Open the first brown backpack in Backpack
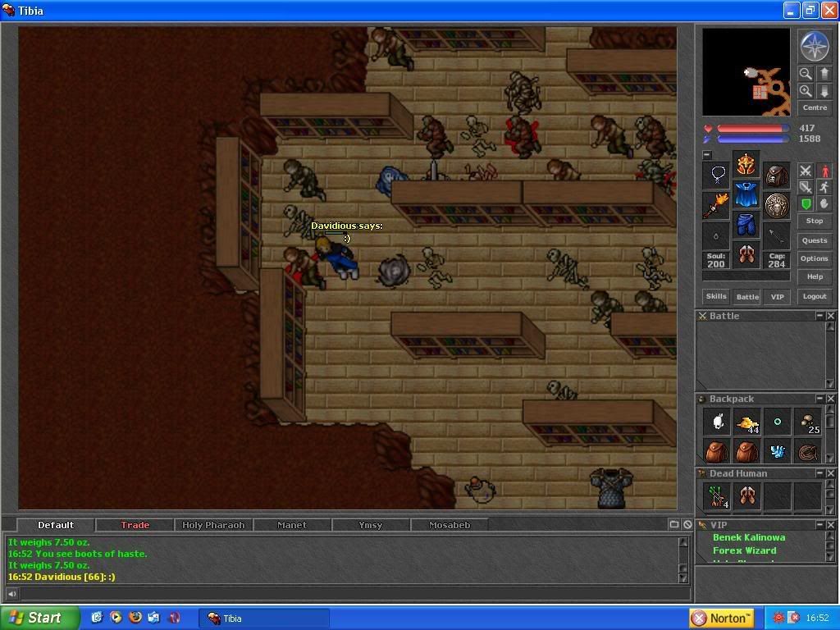The width and height of the screenshot is (840, 630). click(x=717, y=451)
